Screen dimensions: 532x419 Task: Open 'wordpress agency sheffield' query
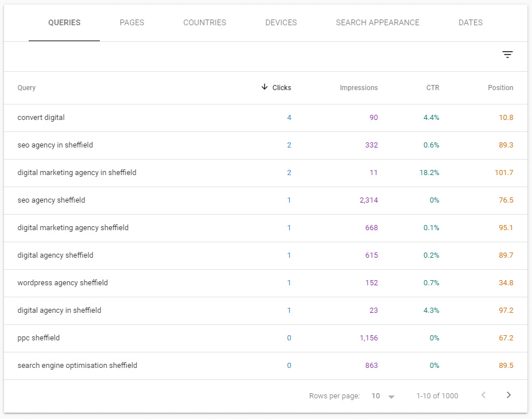pos(63,283)
